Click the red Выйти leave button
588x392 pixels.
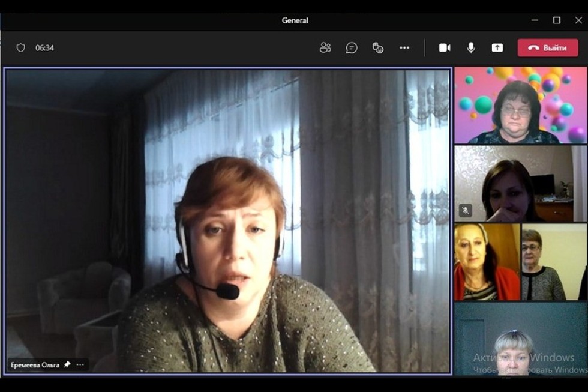pos(547,48)
